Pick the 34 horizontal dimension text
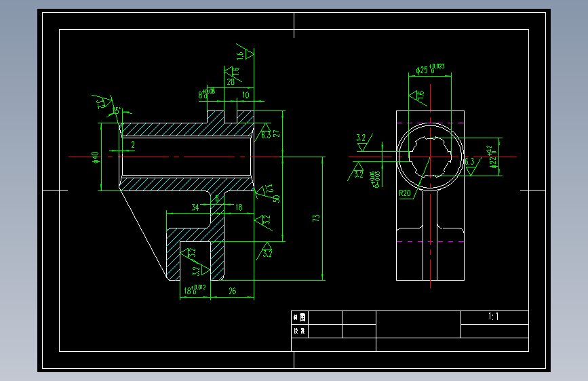Viewport: 588px width, 381px height. [195, 207]
